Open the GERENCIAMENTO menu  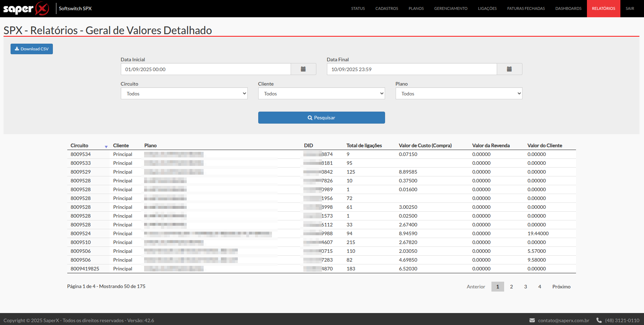[x=451, y=8]
